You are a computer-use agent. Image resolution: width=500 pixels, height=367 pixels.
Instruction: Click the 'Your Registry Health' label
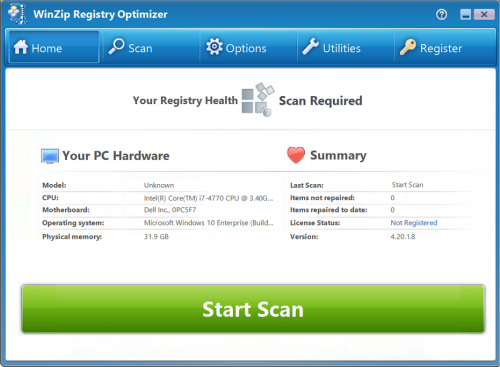pyautogui.click(x=185, y=100)
